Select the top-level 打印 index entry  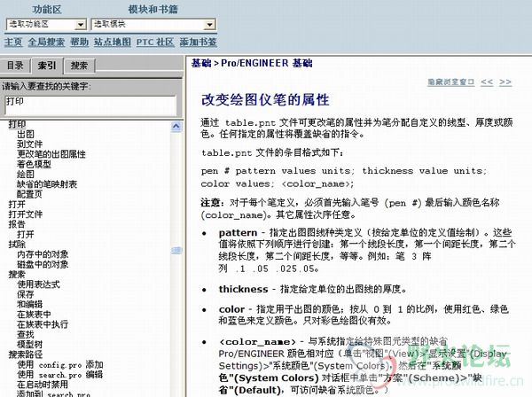point(17,124)
